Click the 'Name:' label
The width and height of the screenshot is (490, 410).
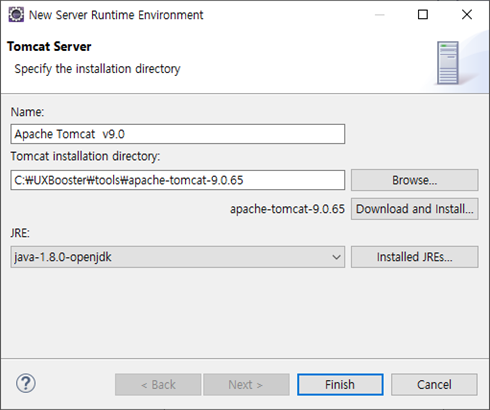tap(27, 112)
